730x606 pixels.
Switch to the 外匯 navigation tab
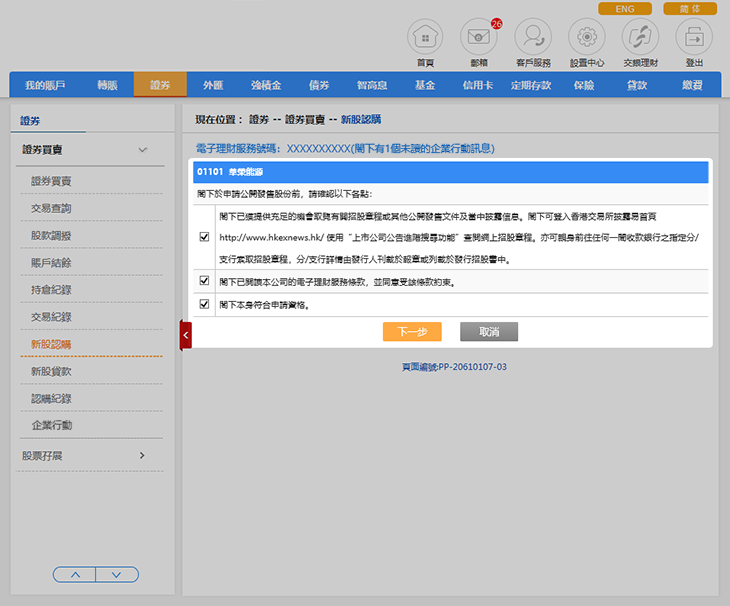click(213, 86)
